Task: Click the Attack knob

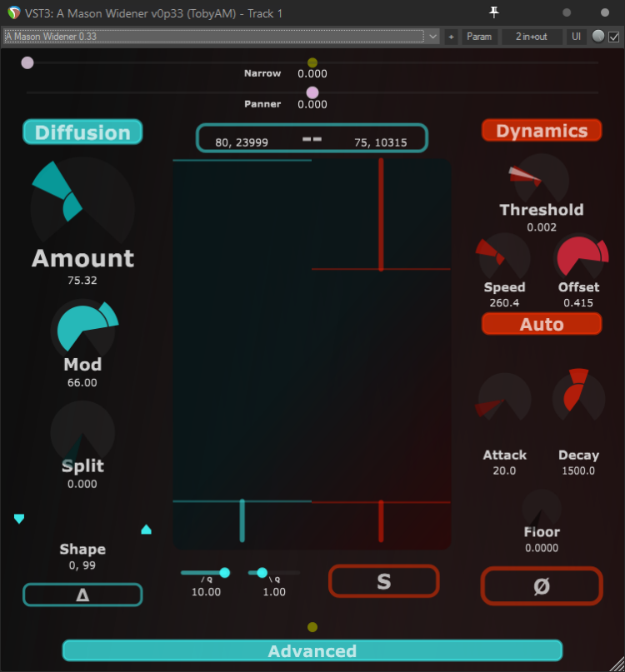Action: tap(504, 398)
